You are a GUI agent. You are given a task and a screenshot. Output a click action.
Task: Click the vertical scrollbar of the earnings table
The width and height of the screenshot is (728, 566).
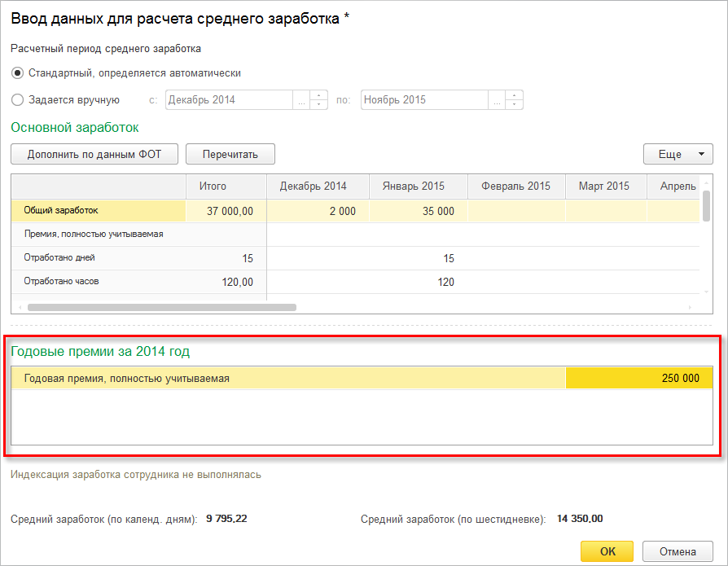pyautogui.click(x=706, y=204)
